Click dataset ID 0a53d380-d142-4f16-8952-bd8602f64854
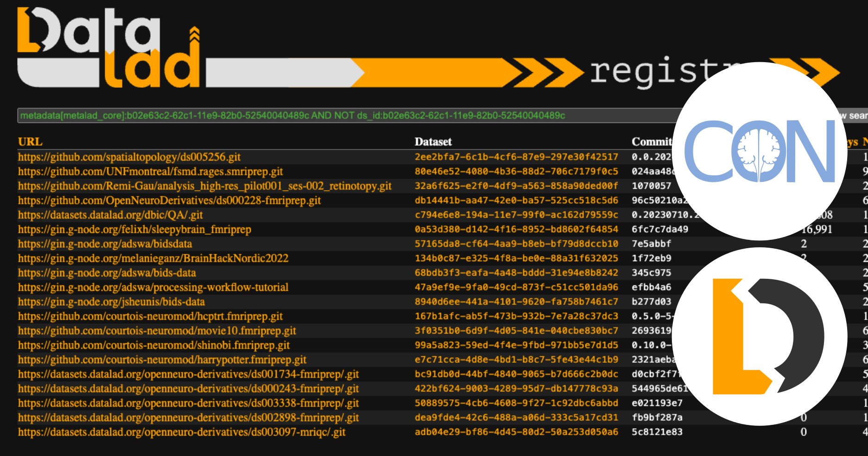 tap(516, 229)
